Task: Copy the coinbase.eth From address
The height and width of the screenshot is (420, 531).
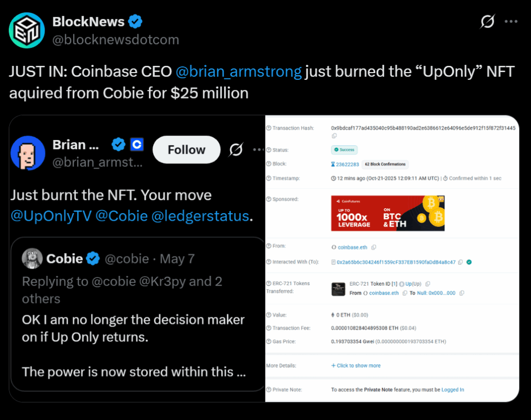Action: 374,247
